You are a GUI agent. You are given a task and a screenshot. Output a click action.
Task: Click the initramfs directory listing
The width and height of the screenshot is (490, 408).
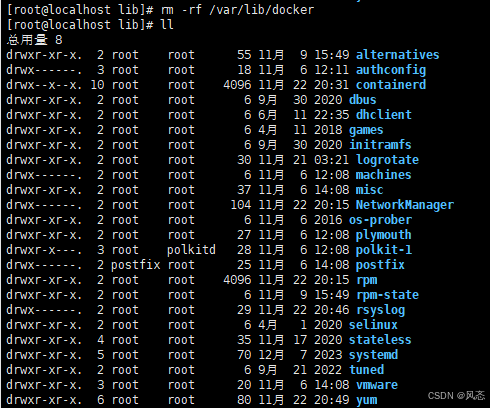point(380,145)
